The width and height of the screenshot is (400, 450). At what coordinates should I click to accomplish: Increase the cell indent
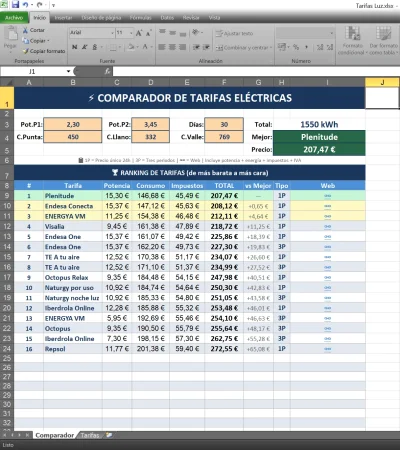(x=206, y=47)
